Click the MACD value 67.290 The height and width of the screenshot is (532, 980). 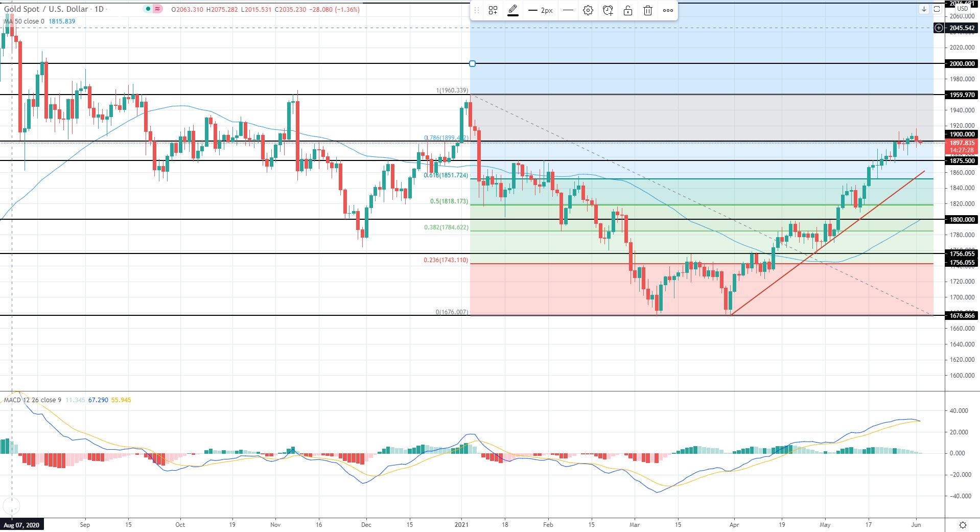pyautogui.click(x=98, y=400)
